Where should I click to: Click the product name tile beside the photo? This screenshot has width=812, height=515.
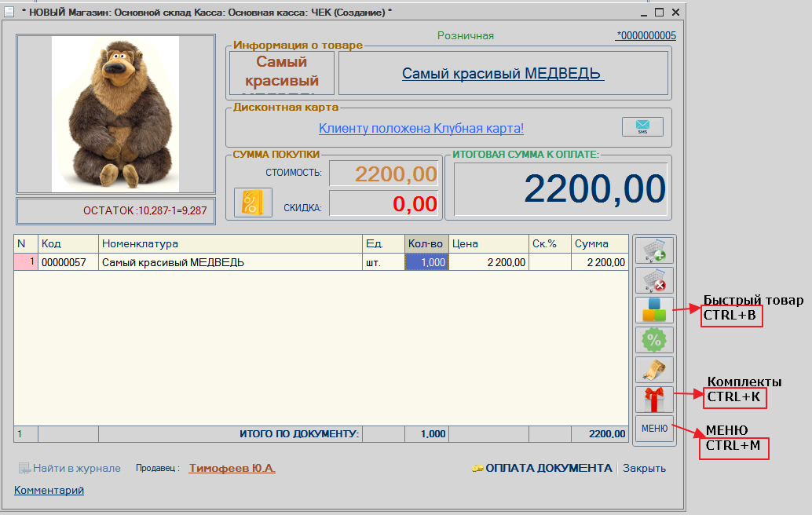[x=282, y=73]
